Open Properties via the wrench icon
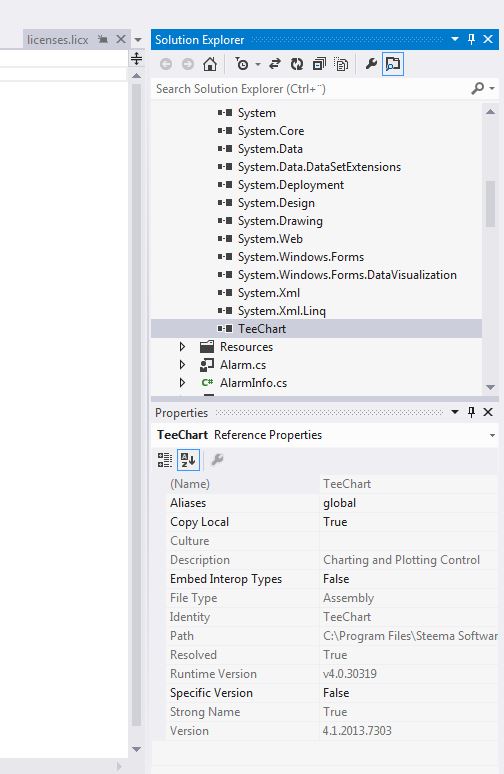The width and height of the screenshot is (504, 774). tap(371, 64)
